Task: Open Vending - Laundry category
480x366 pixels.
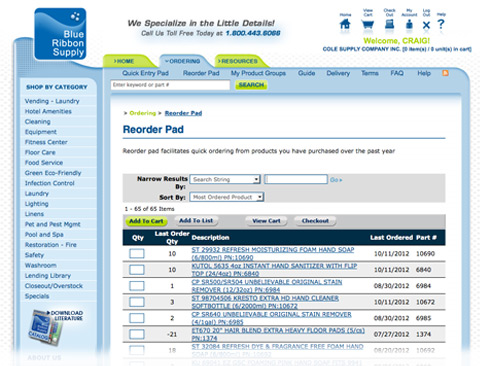Action: tap(52, 101)
